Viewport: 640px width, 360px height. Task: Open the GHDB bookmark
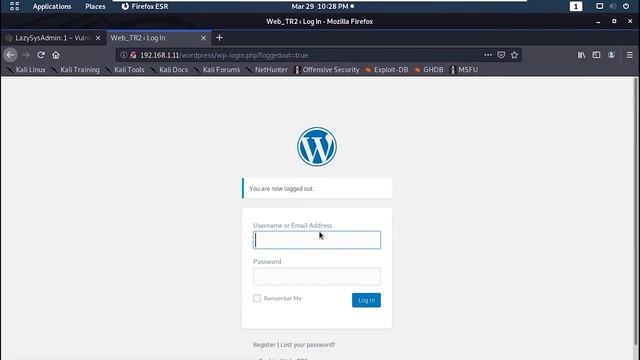pyautogui.click(x=429, y=70)
